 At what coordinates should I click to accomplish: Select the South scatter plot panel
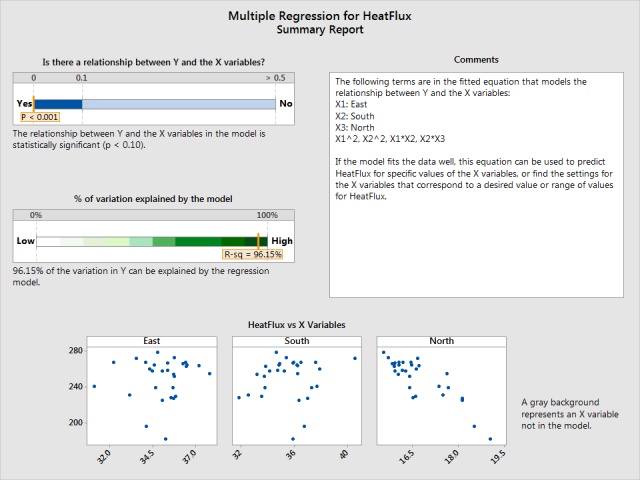coord(296,394)
